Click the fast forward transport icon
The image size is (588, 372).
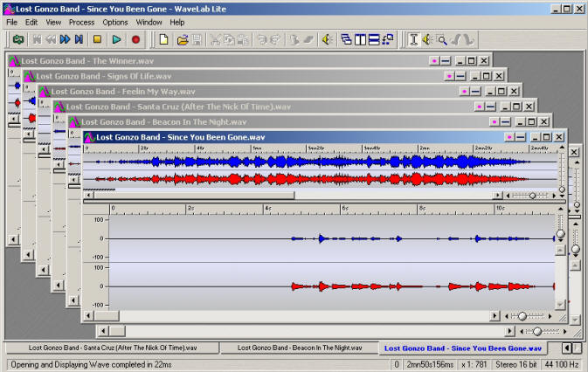[66, 39]
